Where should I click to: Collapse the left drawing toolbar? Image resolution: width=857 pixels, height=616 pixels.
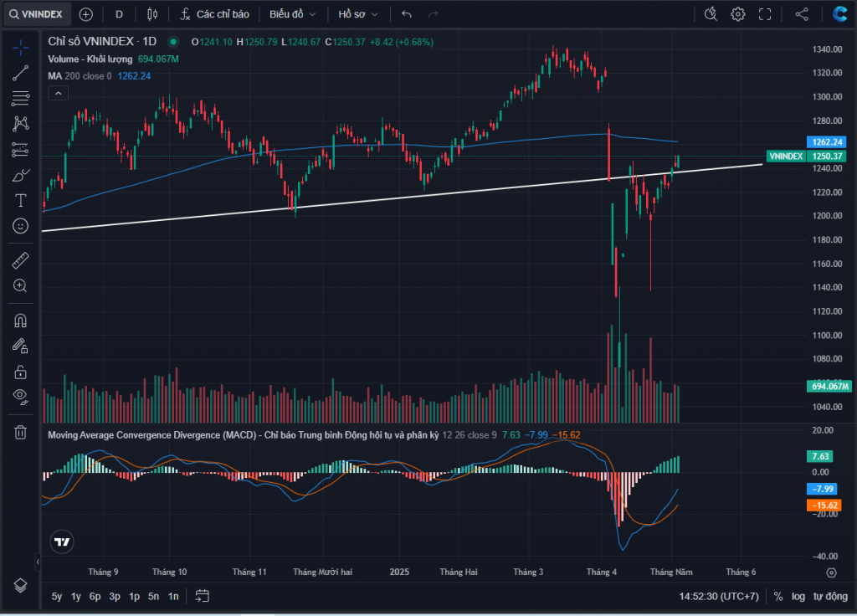[x=38, y=562]
